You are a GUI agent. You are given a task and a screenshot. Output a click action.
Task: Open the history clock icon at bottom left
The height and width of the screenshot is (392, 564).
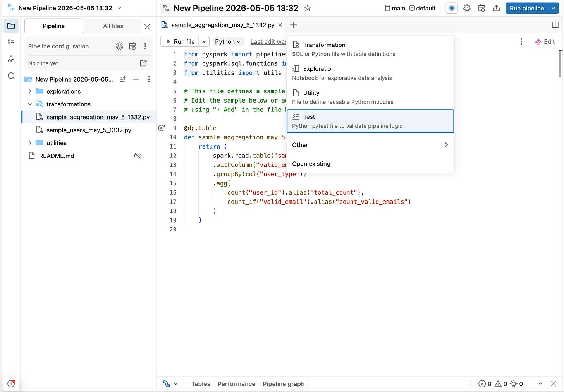[11, 383]
